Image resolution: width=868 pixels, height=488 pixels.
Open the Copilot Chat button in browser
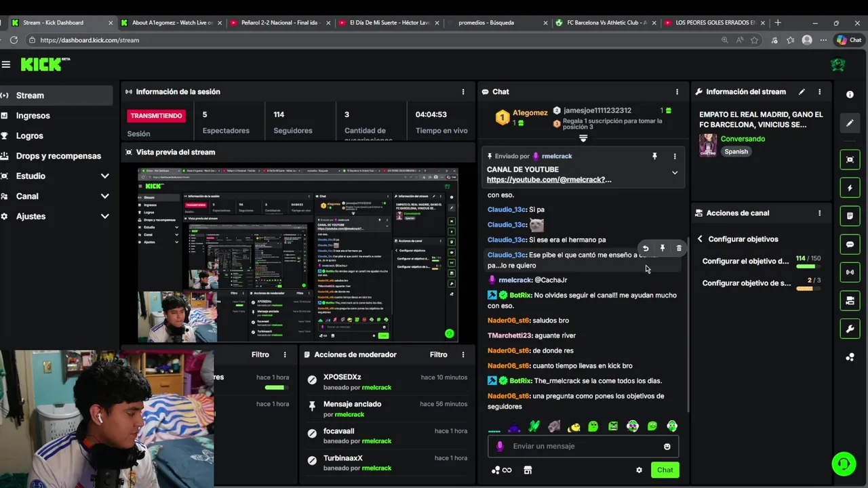click(849, 40)
